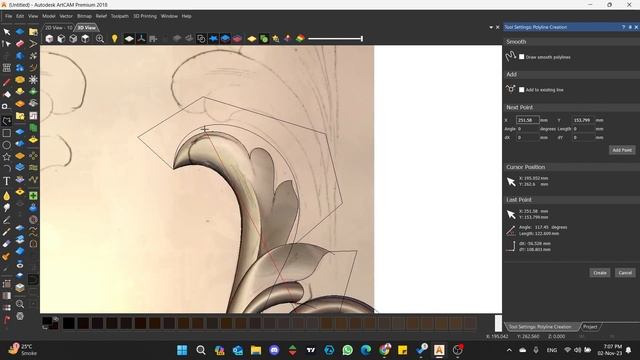The height and width of the screenshot is (360, 640).
Task: Select the Create Circle tool
Action: pyautogui.click(x=7, y=145)
